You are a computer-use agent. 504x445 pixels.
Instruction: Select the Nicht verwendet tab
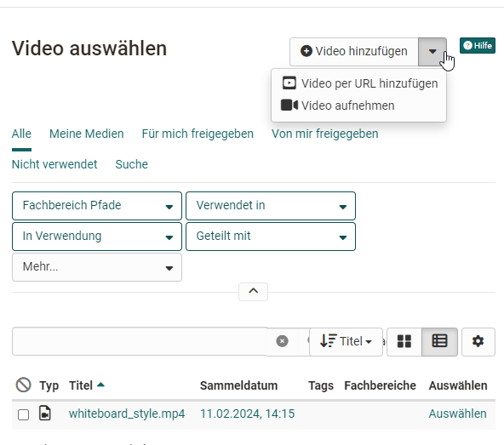click(54, 164)
